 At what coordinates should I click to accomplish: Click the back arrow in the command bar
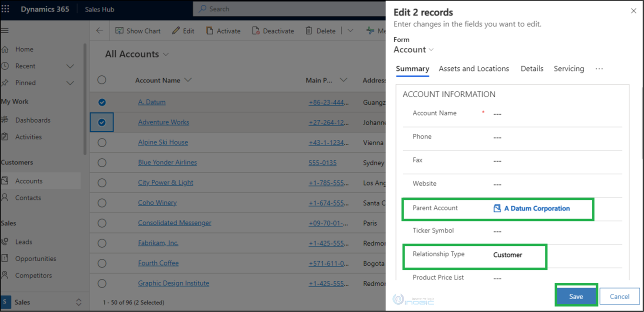[100, 31]
